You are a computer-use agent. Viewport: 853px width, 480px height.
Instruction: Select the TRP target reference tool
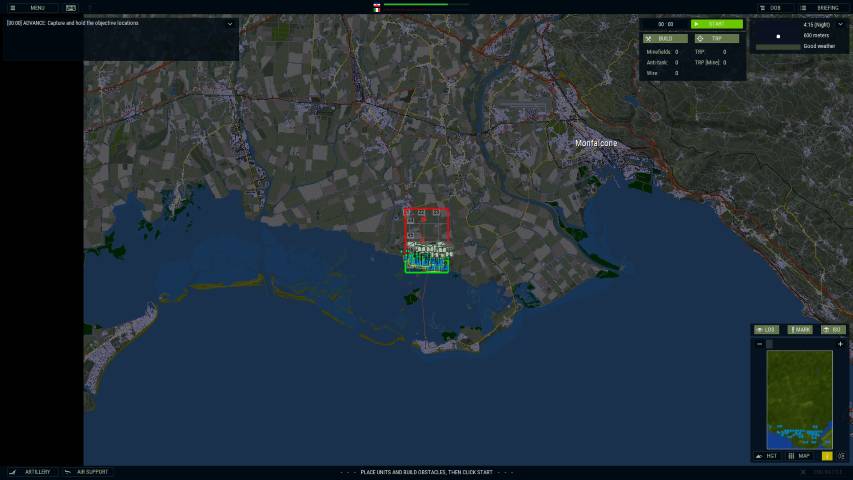point(716,38)
